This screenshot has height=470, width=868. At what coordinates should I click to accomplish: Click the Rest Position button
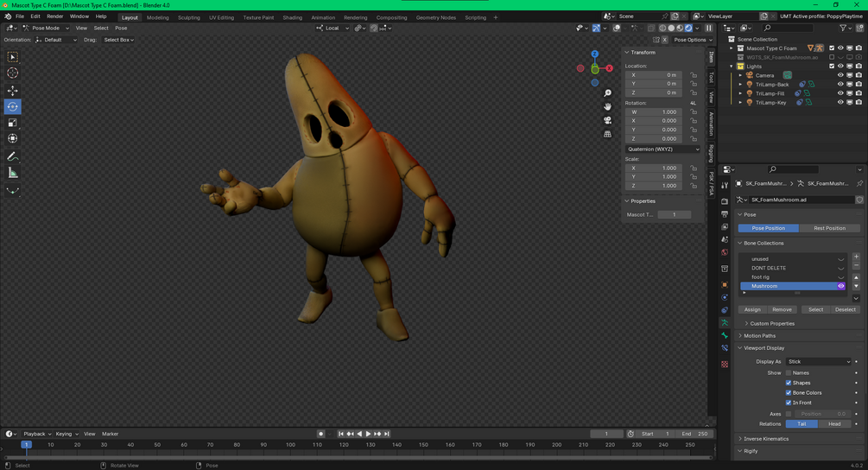pos(829,228)
